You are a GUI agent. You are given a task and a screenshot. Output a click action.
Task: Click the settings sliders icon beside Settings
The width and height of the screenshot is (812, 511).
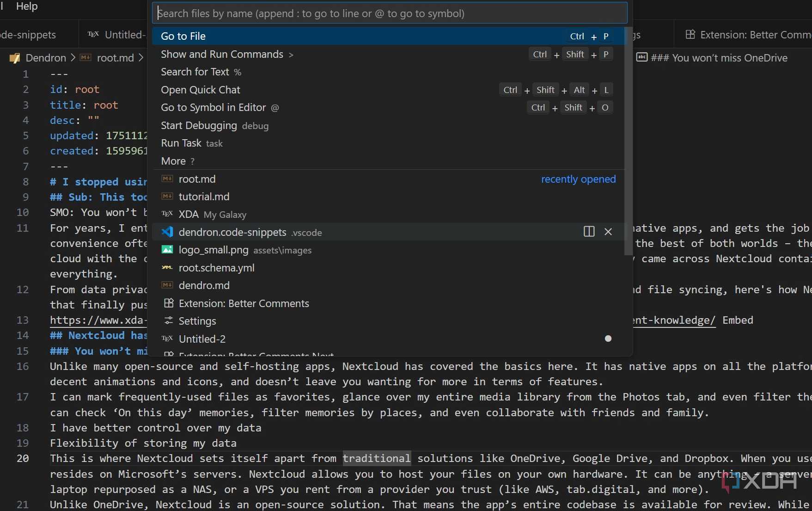click(x=169, y=320)
